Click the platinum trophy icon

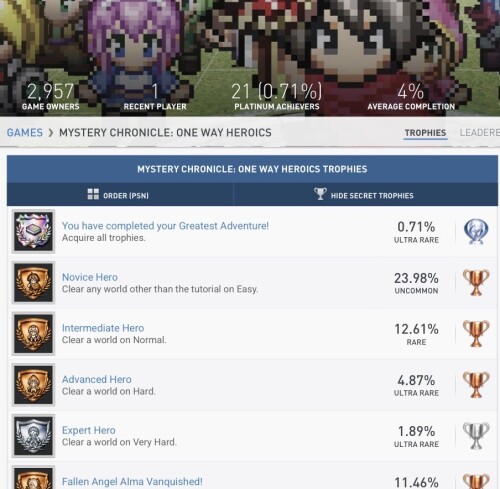[476, 232]
